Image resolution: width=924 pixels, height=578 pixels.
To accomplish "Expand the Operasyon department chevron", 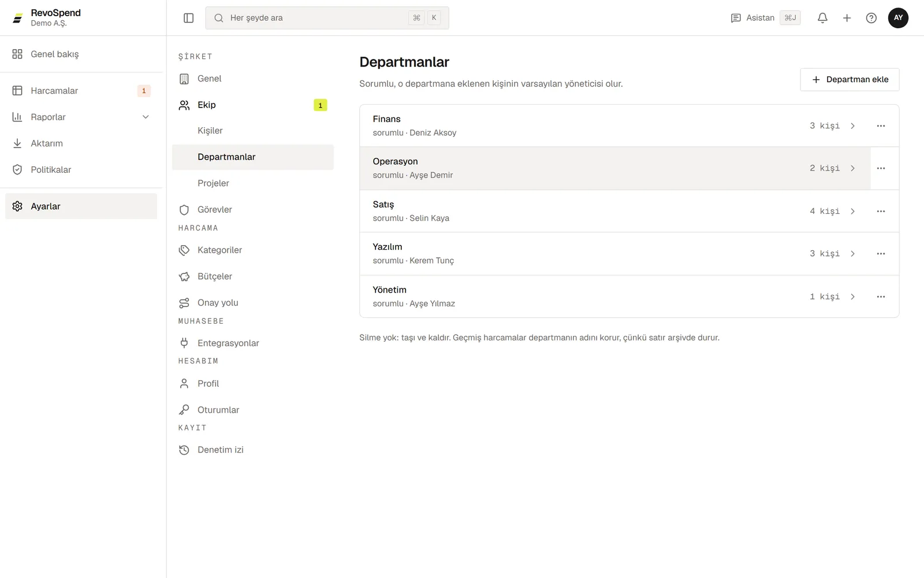I will coord(852,168).
